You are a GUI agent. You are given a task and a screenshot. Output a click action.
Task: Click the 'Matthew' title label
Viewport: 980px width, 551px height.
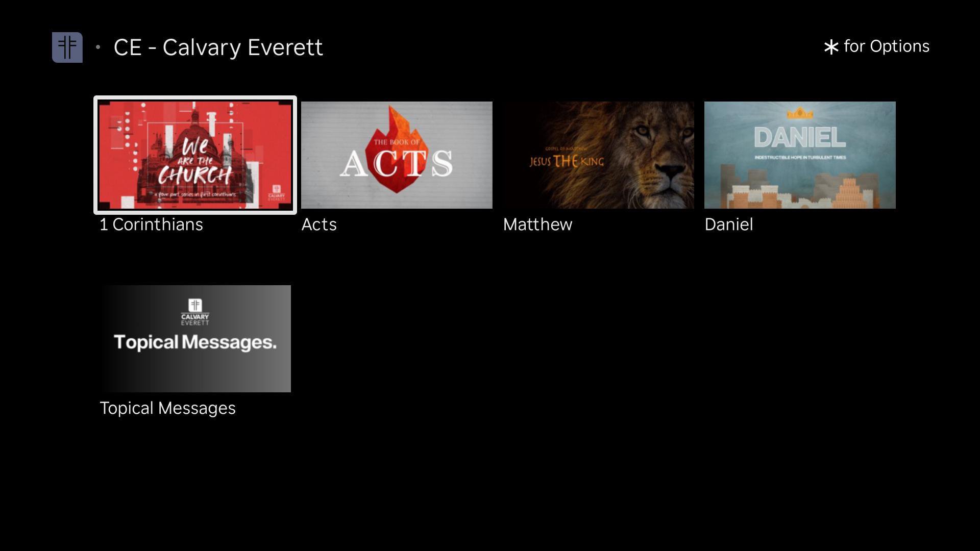click(537, 224)
